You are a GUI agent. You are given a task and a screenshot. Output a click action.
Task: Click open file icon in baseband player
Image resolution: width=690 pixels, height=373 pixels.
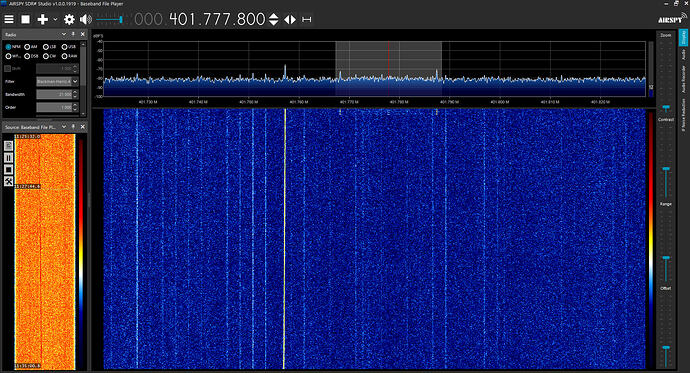click(x=8, y=146)
